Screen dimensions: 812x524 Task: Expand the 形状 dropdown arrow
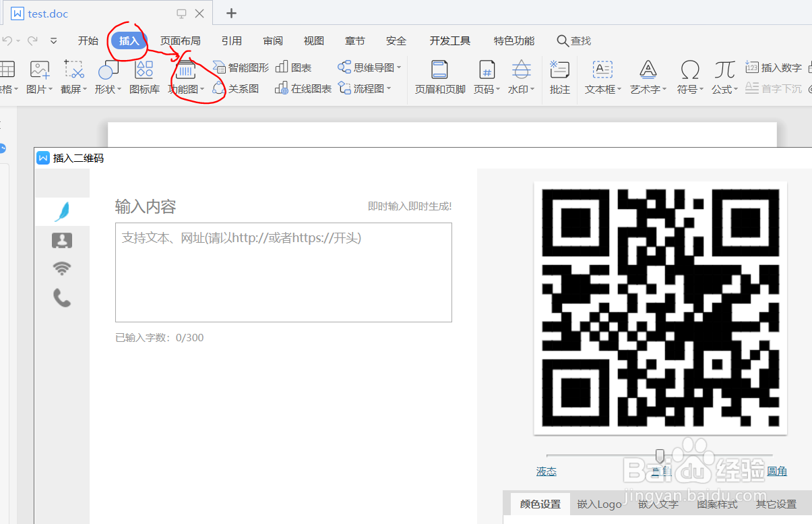(x=120, y=90)
